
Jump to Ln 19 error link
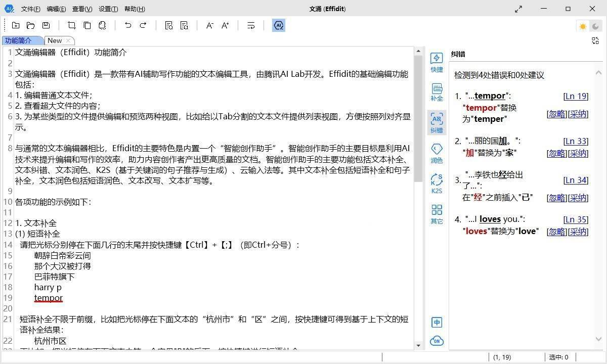[576, 96]
